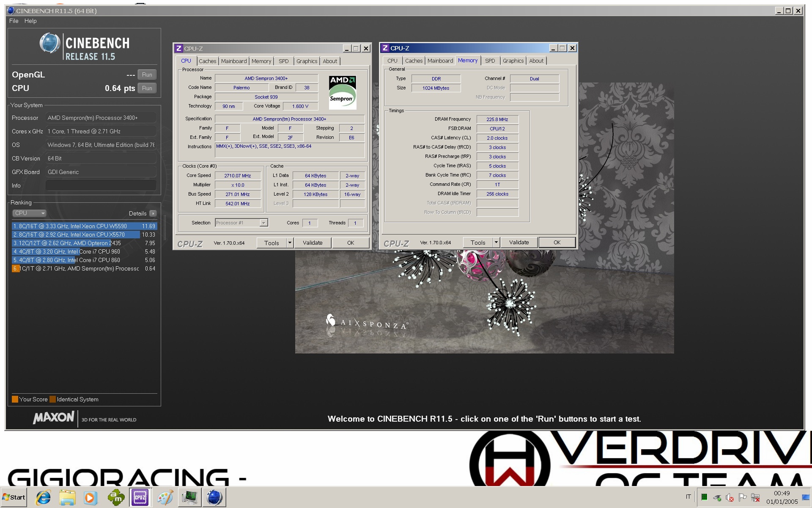Image resolution: width=812 pixels, height=508 pixels.
Task: Click the MAXON logo at bottom left
Action: 54,418
